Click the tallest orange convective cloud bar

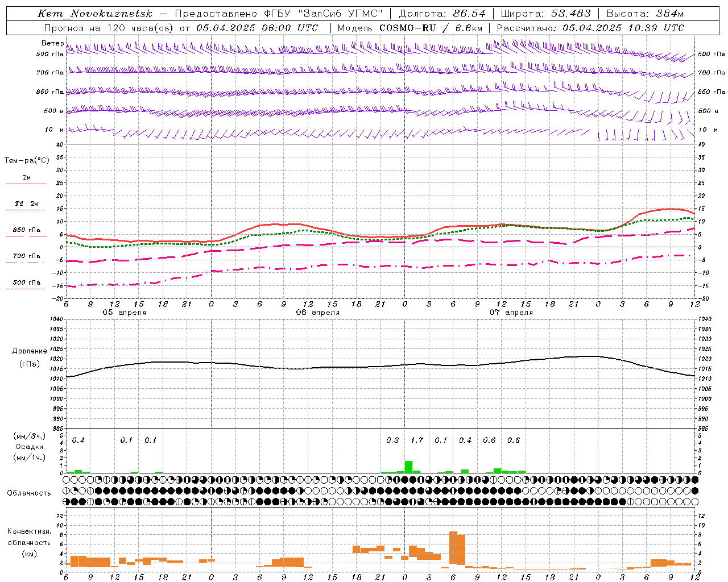pyautogui.click(x=453, y=547)
